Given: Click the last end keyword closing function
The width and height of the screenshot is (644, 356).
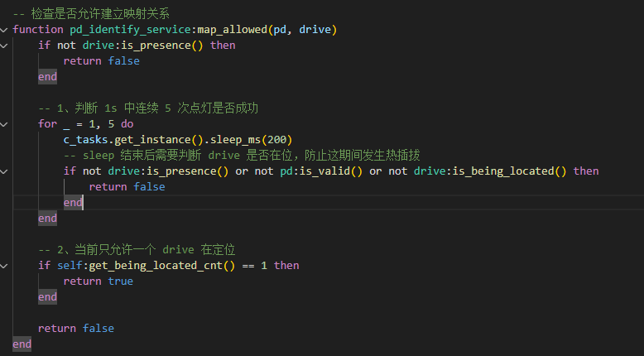Looking at the screenshot, I should pyautogui.click(x=22, y=344).
